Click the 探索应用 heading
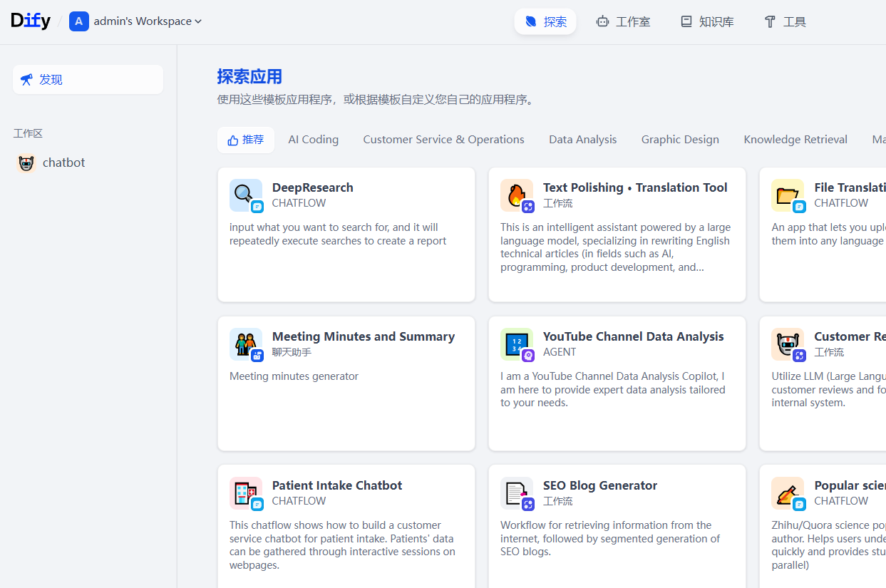 249,77
